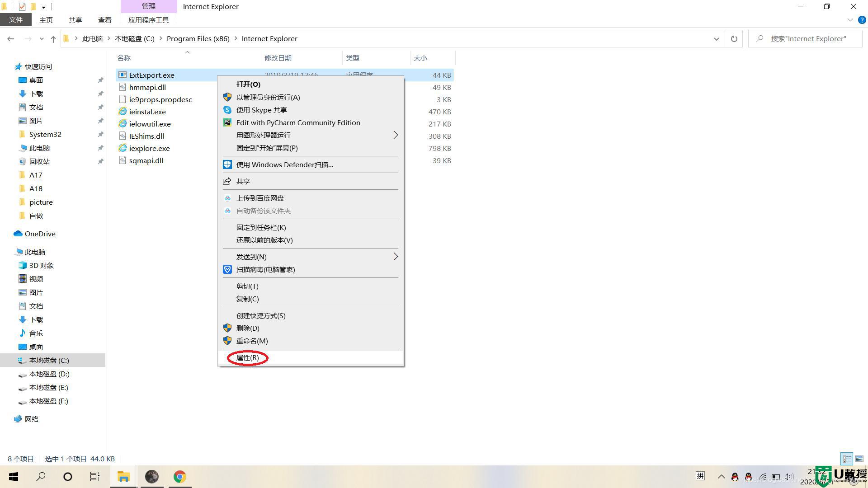868x488 pixels.
Task: Open Windows Start menu
Action: [x=14, y=477]
